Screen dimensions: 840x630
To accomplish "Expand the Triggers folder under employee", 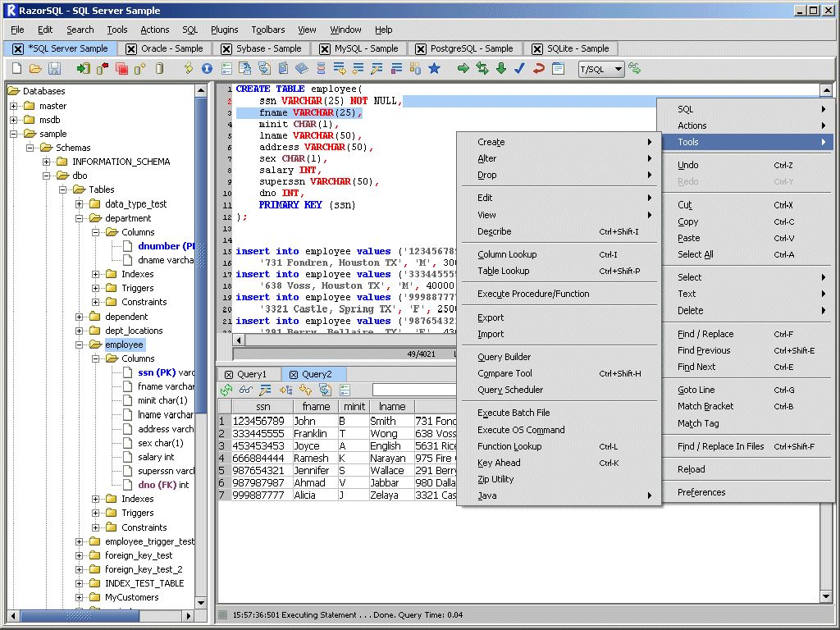I will (x=96, y=513).
